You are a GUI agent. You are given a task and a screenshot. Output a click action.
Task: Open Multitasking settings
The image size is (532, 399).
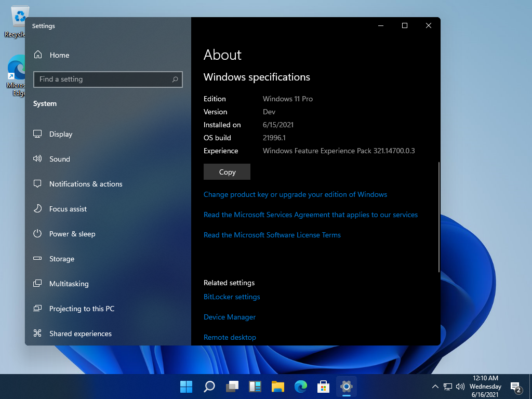point(108,284)
